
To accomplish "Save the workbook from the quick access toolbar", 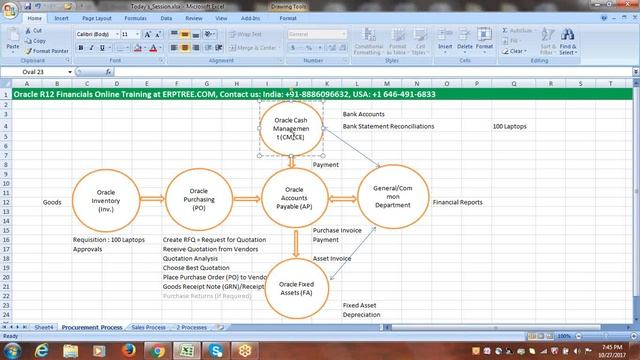I will click(28, 6).
